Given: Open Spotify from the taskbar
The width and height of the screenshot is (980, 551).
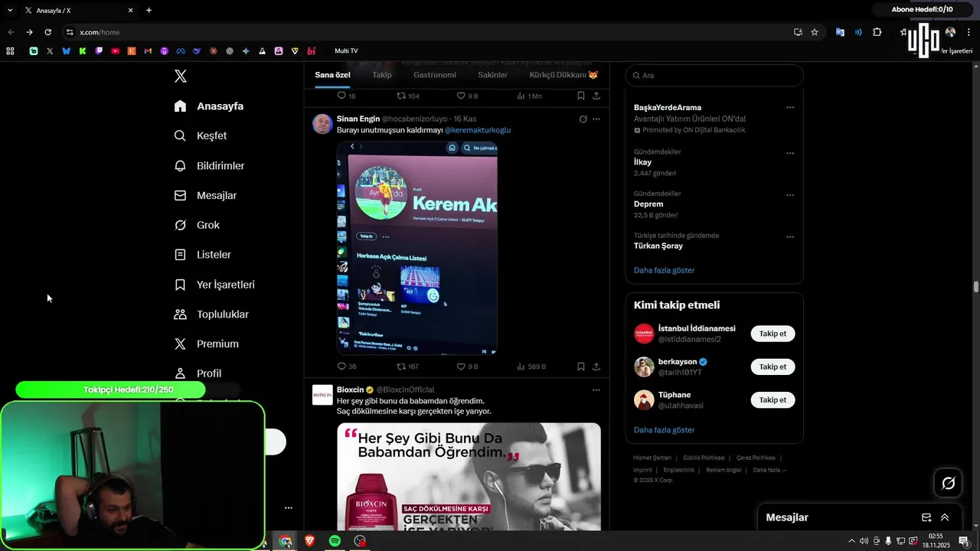Looking at the screenshot, I should [335, 541].
